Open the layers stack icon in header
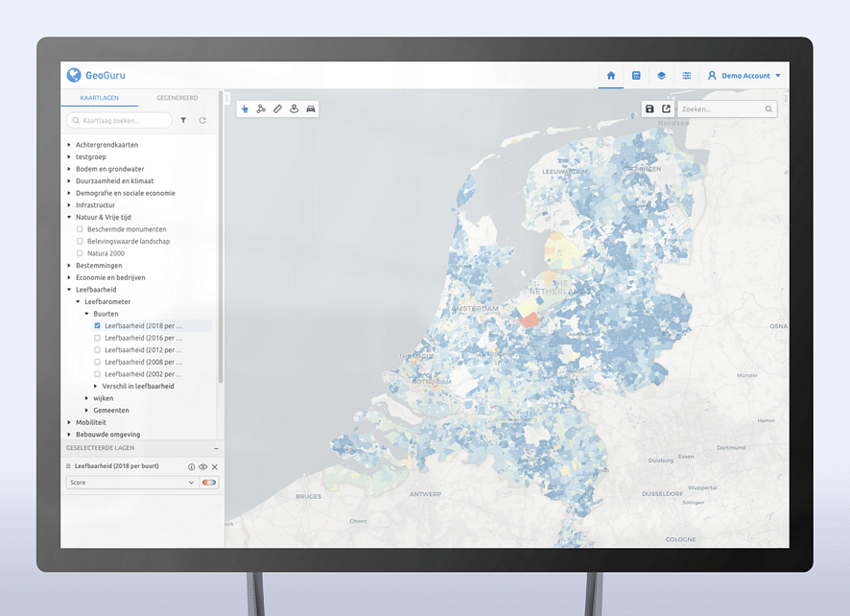This screenshot has height=616, width=850. 661,76
